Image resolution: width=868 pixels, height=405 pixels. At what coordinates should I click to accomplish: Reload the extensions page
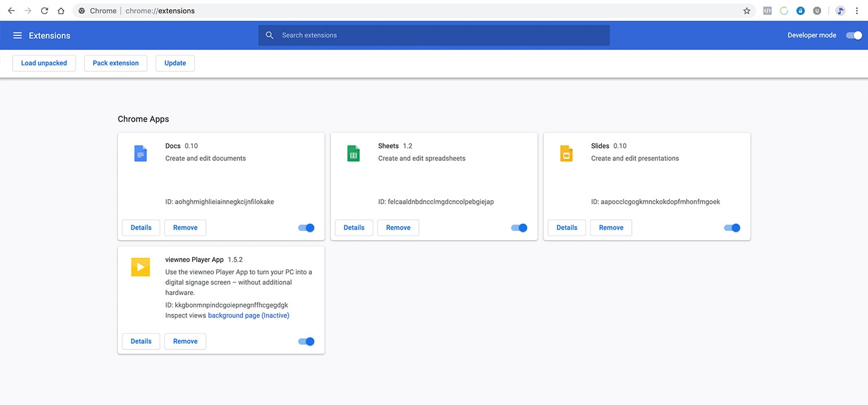click(x=45, y=10)
